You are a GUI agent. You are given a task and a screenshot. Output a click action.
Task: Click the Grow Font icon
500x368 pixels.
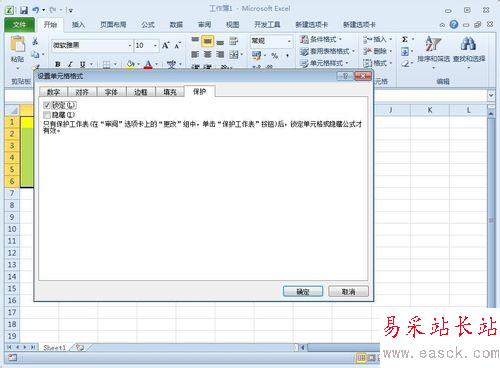pyautogui.click(x=166, y=45)
